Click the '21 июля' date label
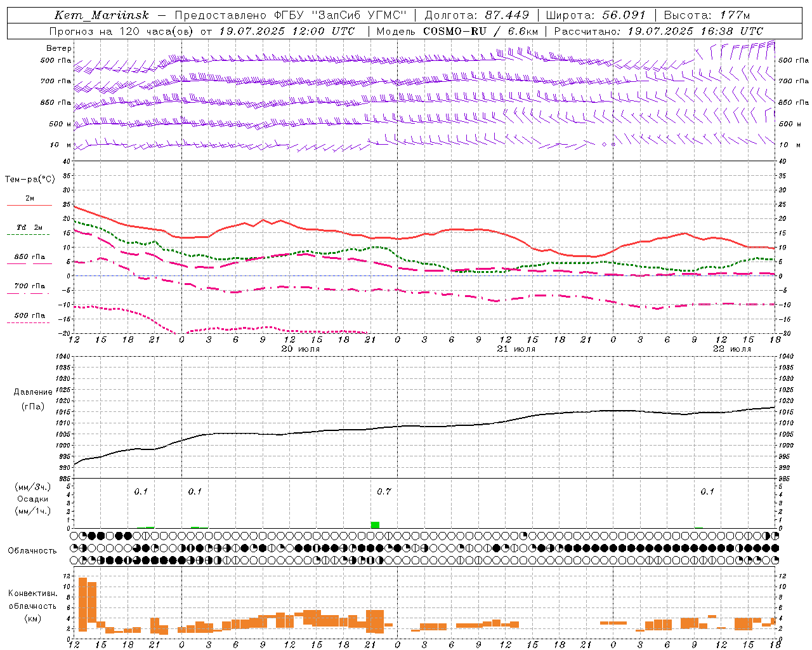Screen dimensions: 812x650 516,349
